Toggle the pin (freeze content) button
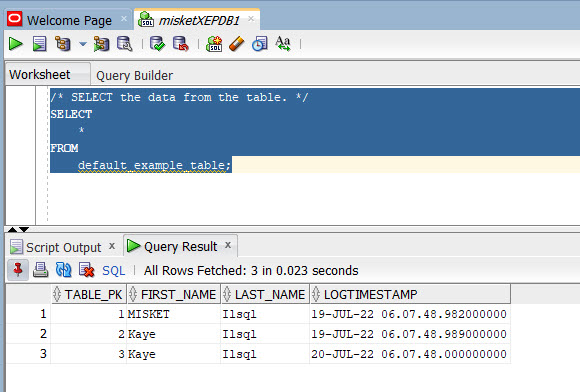The width and height of the screenshot is (580, 392). point(18,270)
